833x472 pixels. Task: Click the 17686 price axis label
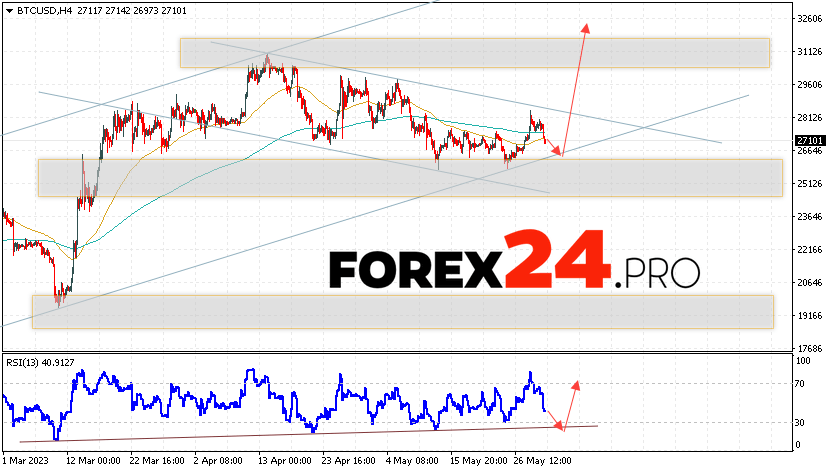point(810,348)
